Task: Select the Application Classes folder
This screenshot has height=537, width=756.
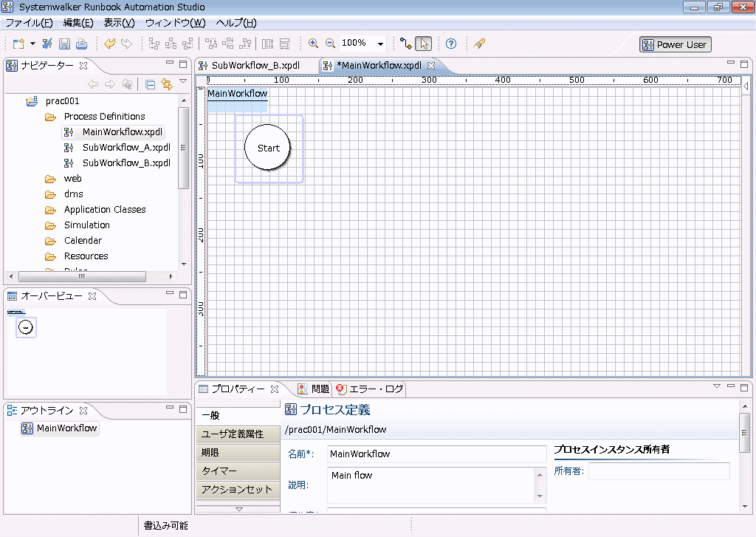Action: tap(105, 209)
